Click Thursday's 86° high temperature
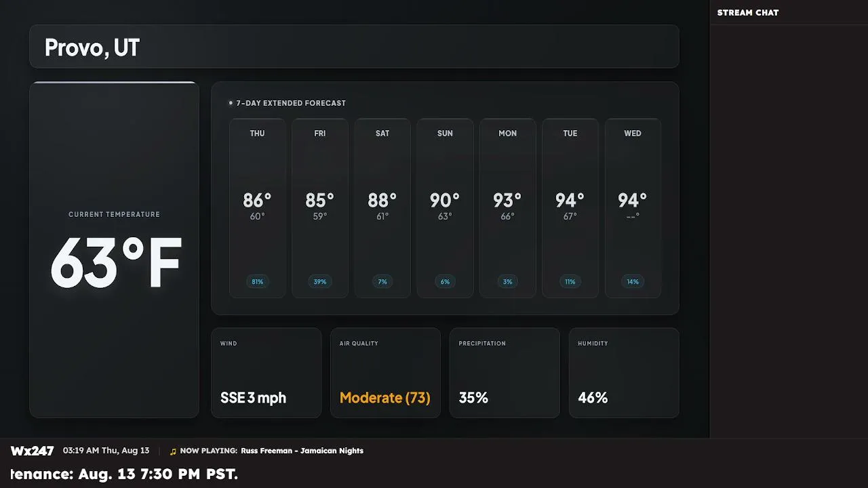868x488 pixels. [257, 200]
